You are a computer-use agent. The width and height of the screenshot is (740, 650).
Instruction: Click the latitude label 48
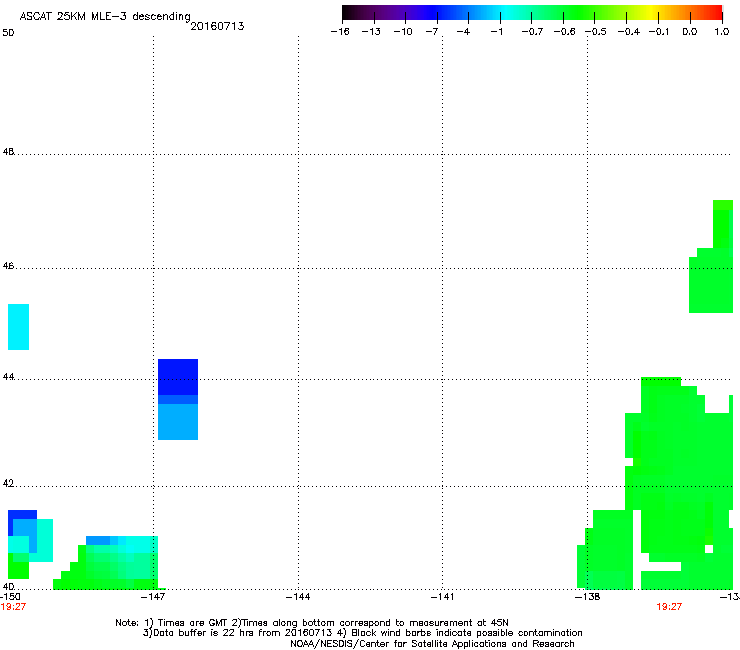click(8, 152)
